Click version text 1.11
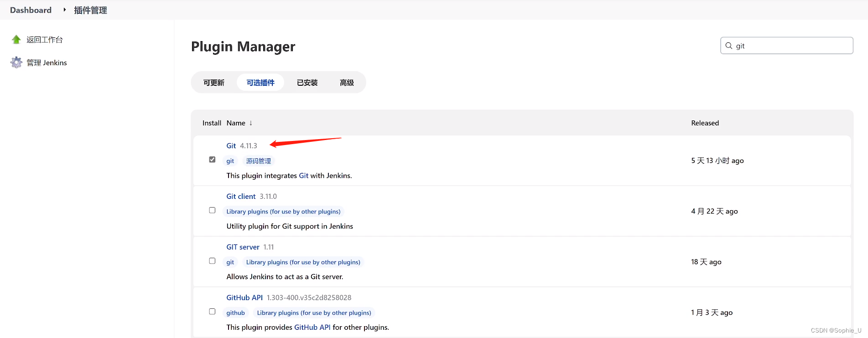868x338 pixels. tap(269, 247)
